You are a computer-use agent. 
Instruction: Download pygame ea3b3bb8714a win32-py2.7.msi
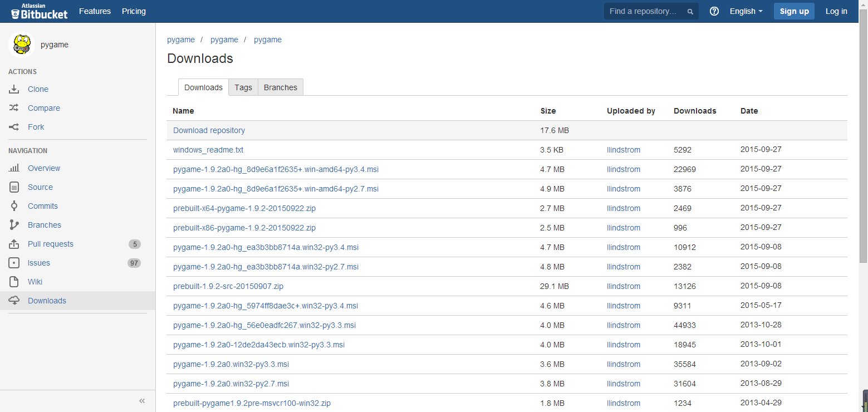[266, 267]
